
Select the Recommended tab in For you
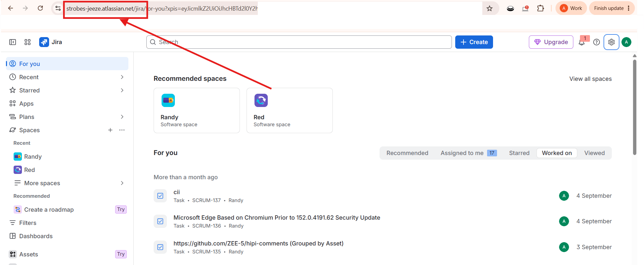point(407,153)
